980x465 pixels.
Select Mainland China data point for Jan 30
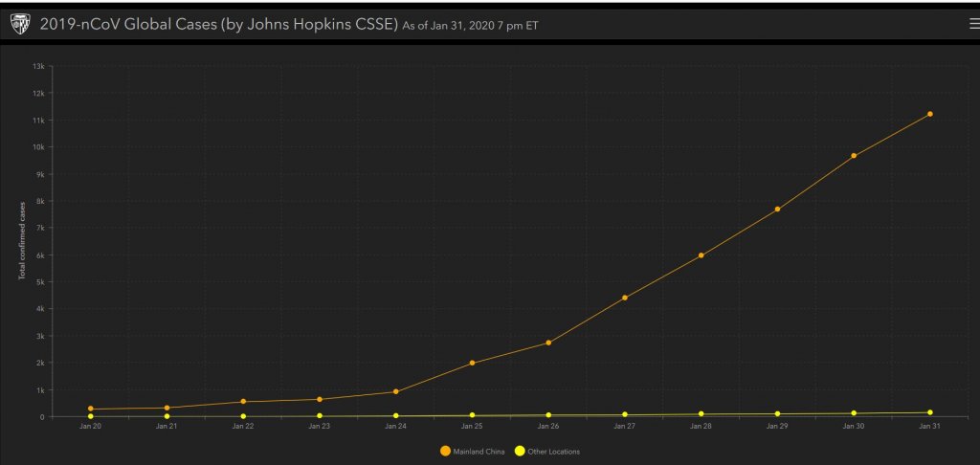click(854, 155)
